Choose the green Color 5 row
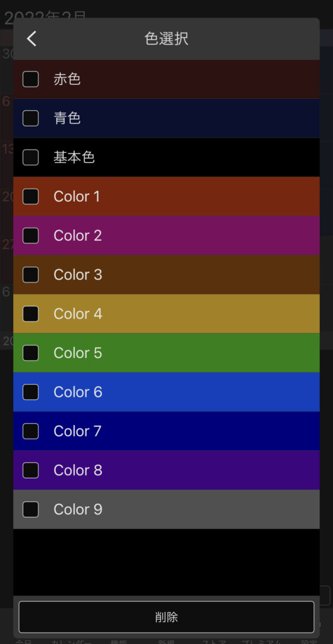This screenshot has height=644, width=333. 166,353
